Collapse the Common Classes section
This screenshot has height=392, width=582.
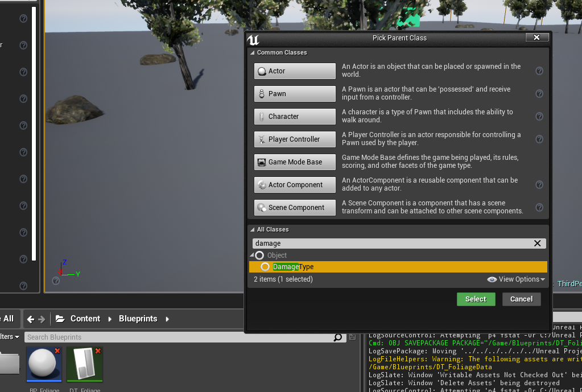(x=253, y=53)
